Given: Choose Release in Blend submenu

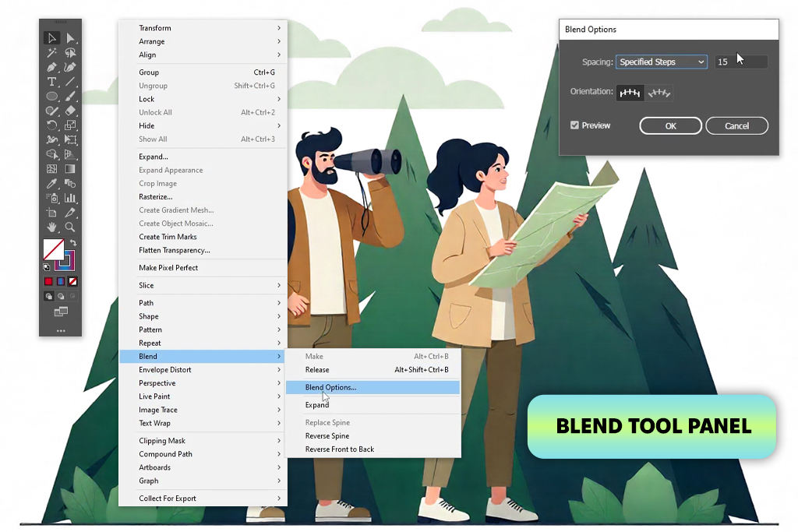Looking at the screenshot, I should click(373, 370).
